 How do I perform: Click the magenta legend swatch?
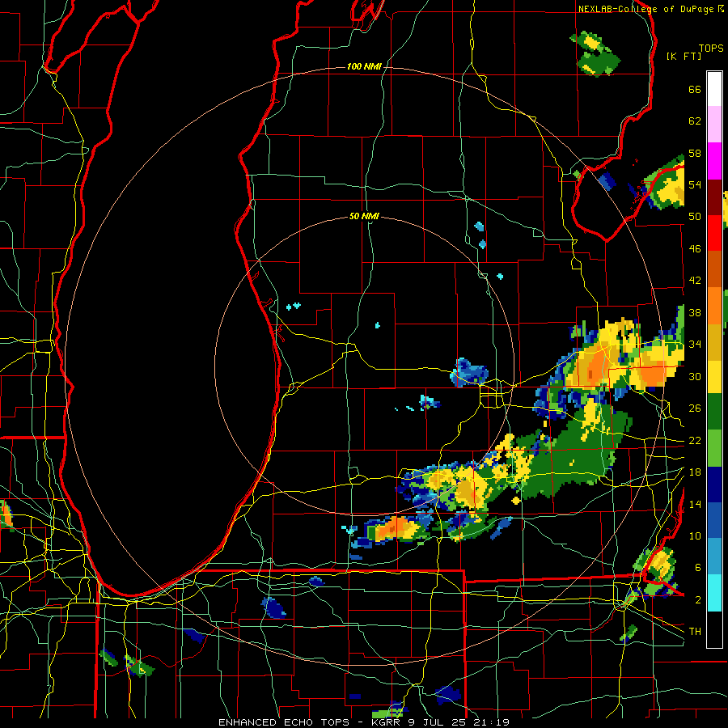(x=714, y=161)
